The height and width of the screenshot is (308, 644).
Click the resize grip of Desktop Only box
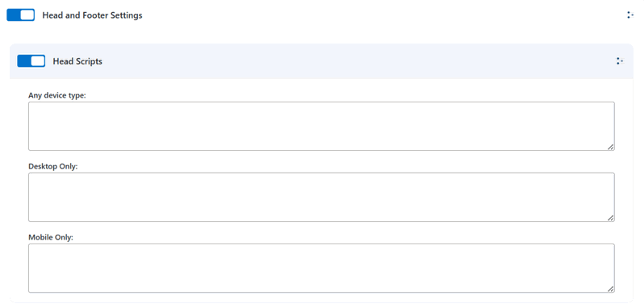[x=611, y=218]
